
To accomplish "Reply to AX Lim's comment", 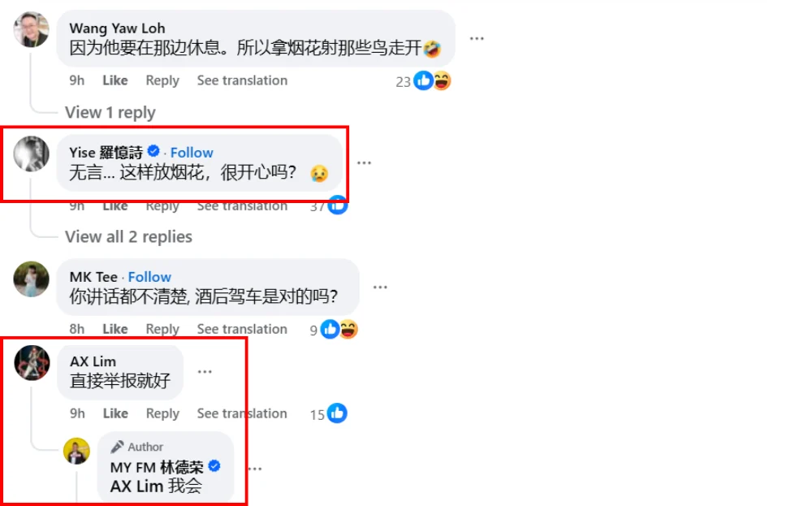I will 162,413.
